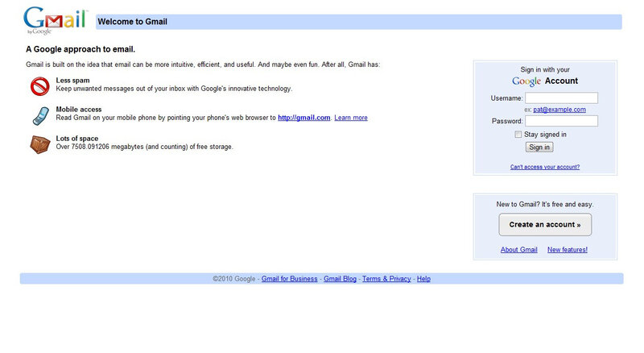Image resolution: width=644 pixels, height=353 pixels.
Task: Open Gmail for Business footer link
Action: (290, 279)
